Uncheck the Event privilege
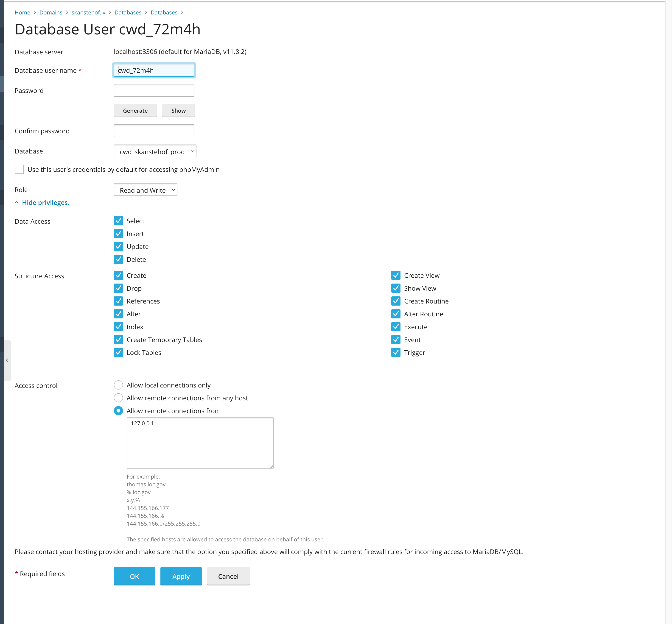Image resolution: width=672 pixels, height=624 pixels. 396,340
